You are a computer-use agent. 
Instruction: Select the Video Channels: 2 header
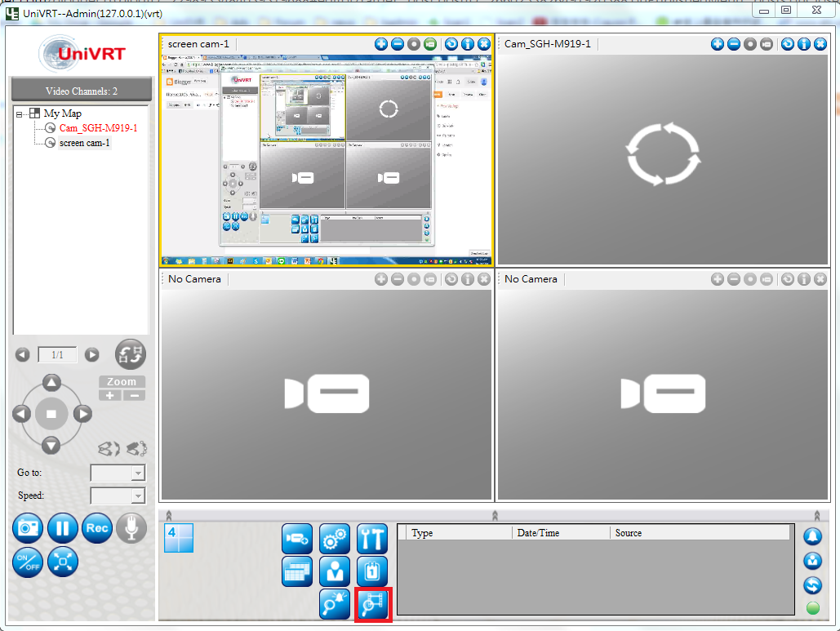point(82,91)
